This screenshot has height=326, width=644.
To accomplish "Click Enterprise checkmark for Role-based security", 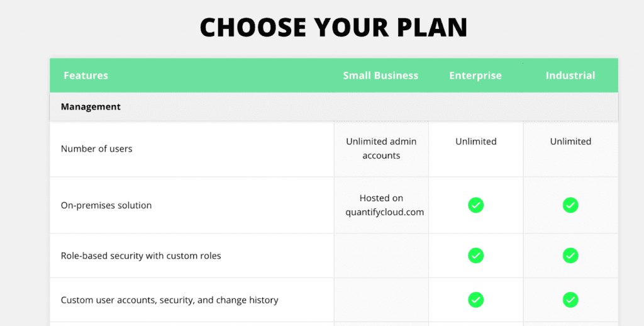I will click(x=475, y=256).
